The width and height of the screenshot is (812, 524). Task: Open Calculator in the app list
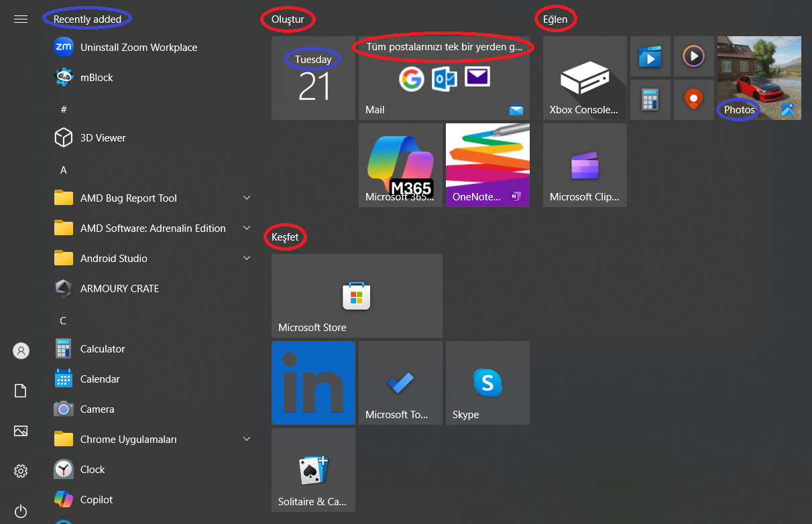[152, 348]
